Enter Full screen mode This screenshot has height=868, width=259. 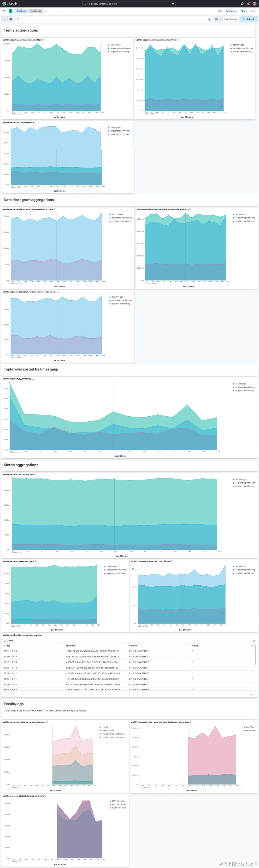[x=231, y=11]
